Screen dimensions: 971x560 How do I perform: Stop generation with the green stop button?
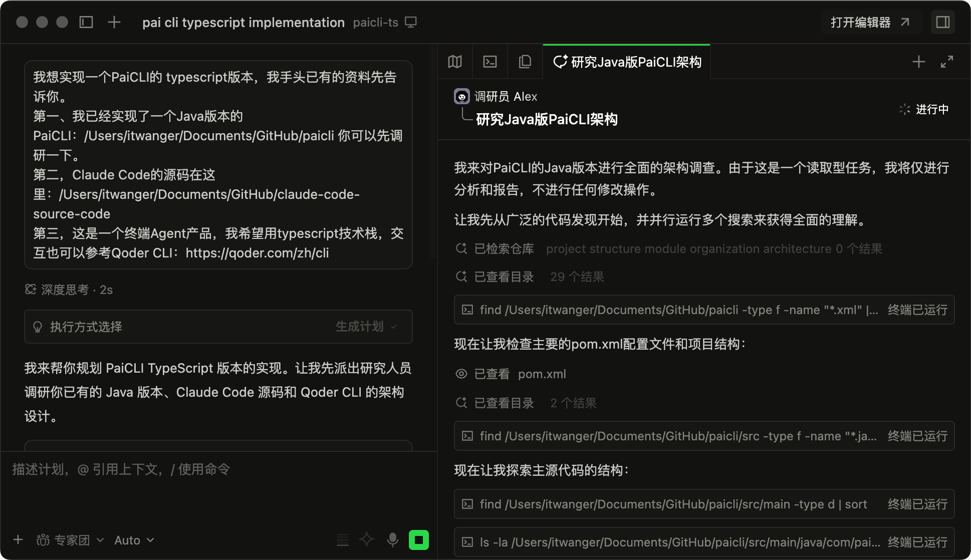(419, 539)
